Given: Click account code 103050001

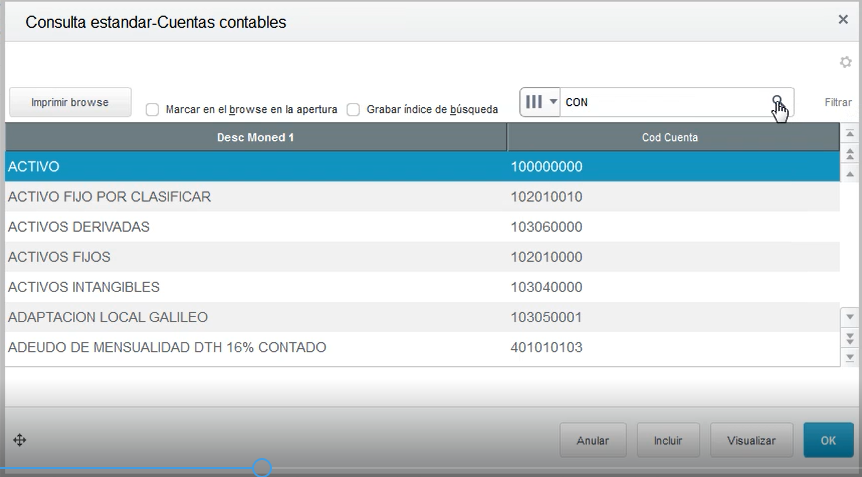Looking at the screenshot, I should point(546,317).
